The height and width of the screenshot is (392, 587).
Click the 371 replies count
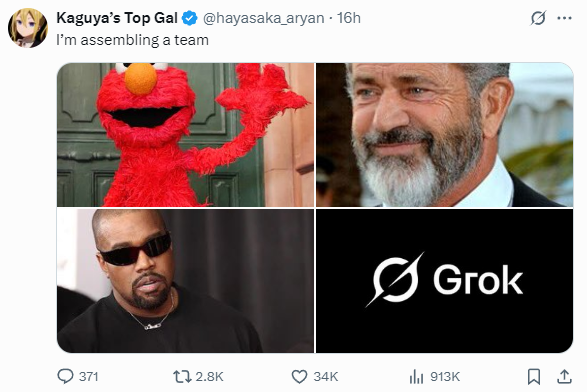click(89, 376)
